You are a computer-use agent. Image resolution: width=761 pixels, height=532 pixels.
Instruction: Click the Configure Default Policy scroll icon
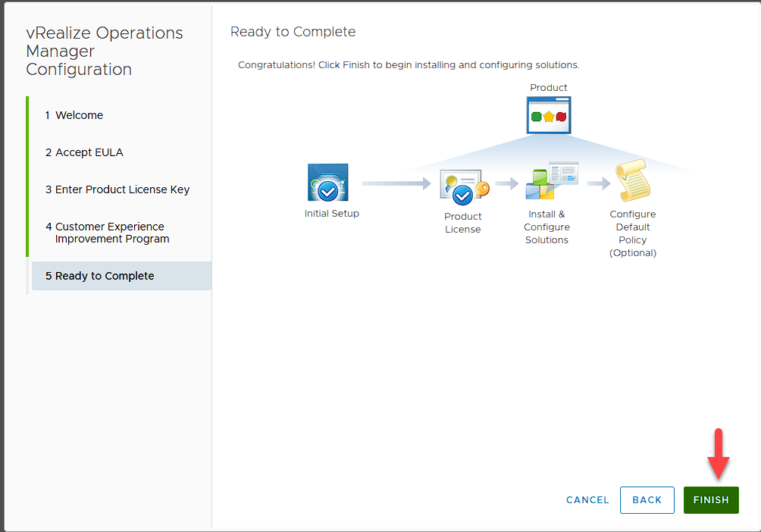[x=632, y=182]
